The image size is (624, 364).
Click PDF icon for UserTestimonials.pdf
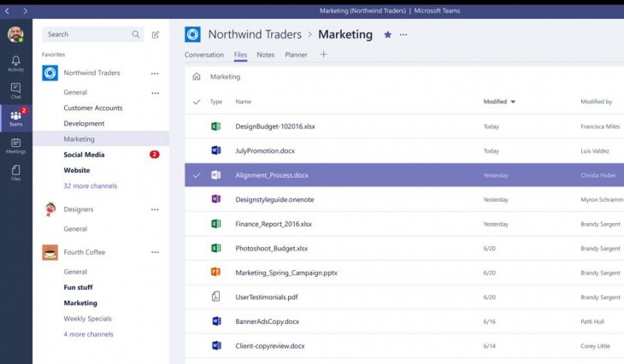click(215, 296)
